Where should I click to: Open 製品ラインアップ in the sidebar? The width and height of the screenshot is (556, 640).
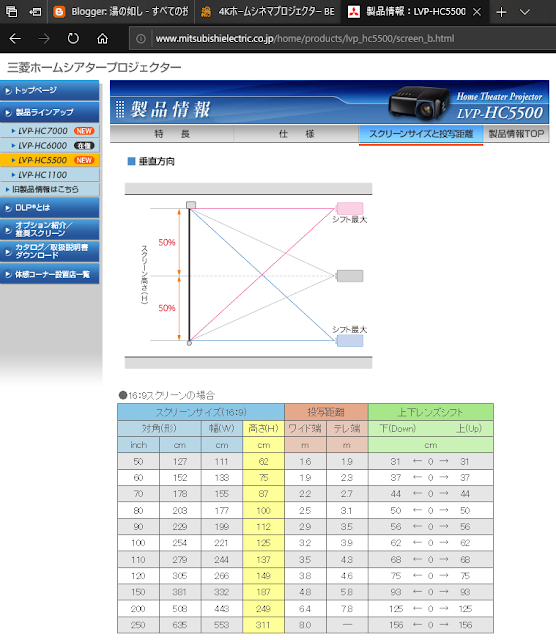tap(49, 112)
